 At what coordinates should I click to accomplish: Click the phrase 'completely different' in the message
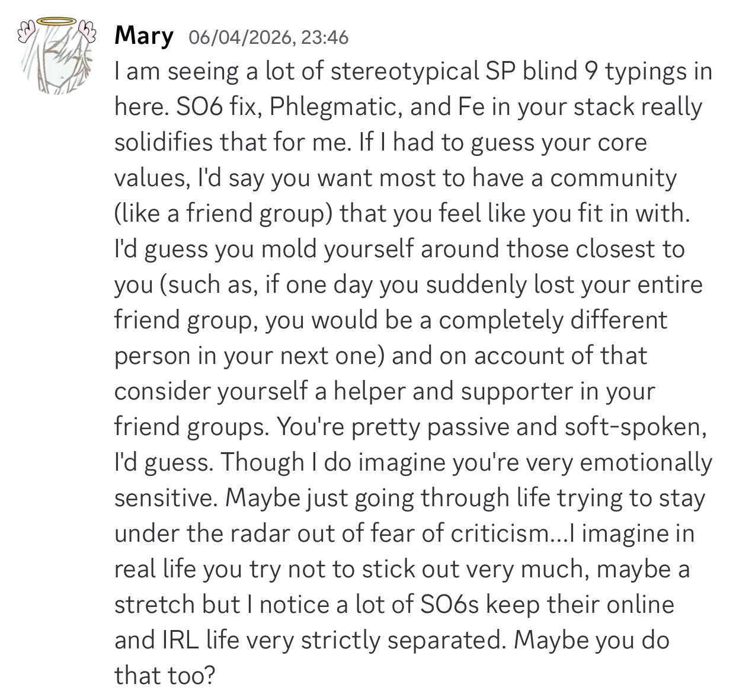(553, 320)
